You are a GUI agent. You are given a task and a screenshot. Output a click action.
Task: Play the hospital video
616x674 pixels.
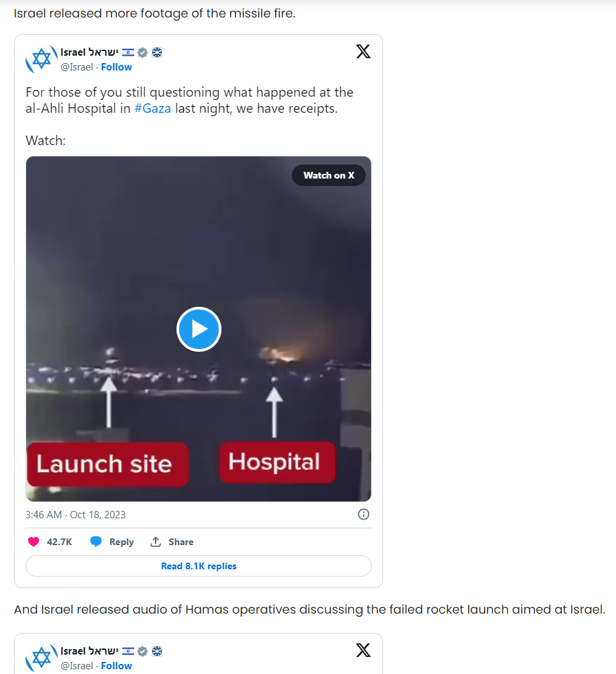pyautogui.click(x=199, y=329)
